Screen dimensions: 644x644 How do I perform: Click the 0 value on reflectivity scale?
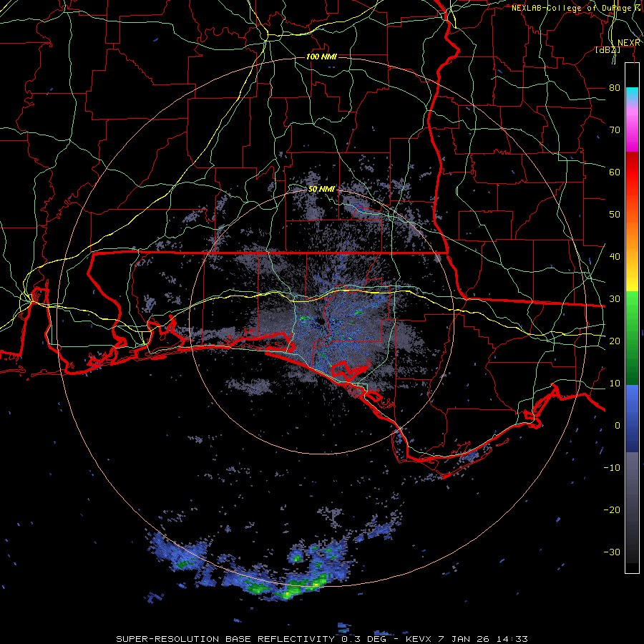click(x=618, y=426)
